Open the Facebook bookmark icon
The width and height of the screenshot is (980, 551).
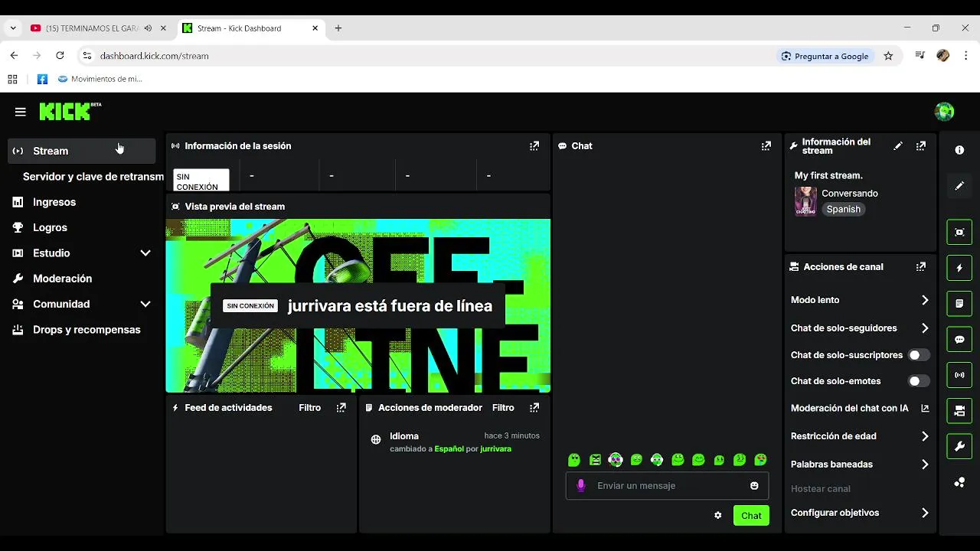tap(42, 79)
